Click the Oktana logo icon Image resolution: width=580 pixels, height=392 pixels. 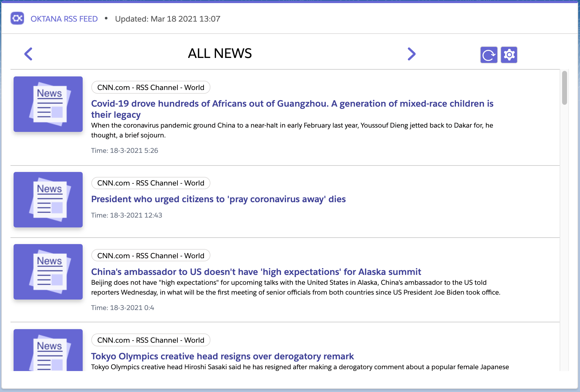[x=18, y=18]
